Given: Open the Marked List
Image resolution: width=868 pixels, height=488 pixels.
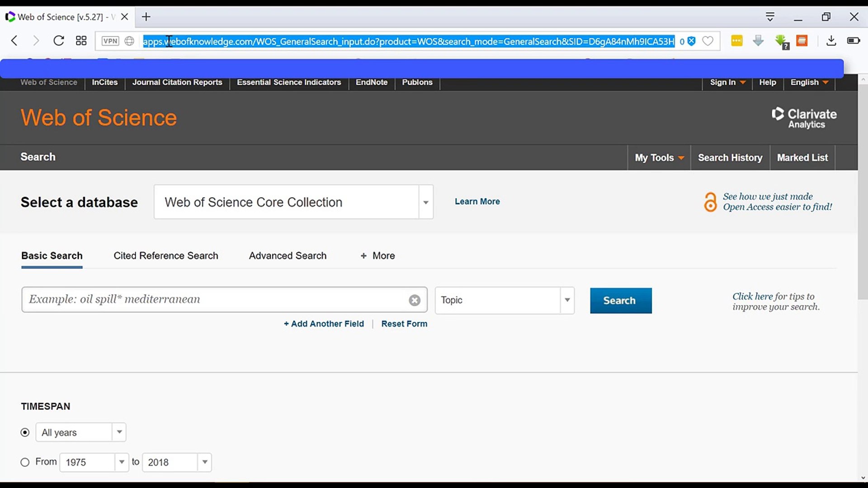Looking at the screenshot, I should pyautogui.click(x=802, y=158).
